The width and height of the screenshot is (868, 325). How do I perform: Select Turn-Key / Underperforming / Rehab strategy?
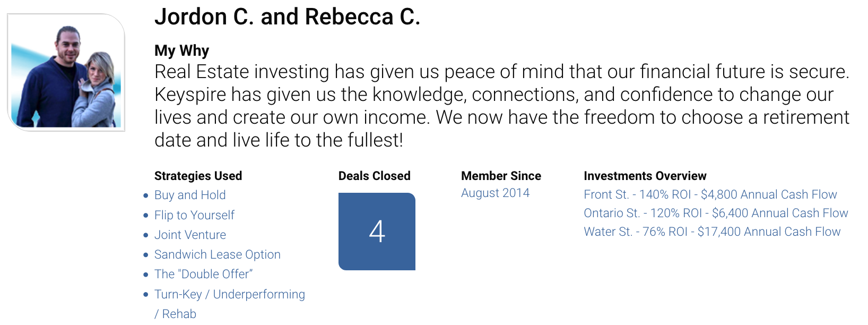229,304
